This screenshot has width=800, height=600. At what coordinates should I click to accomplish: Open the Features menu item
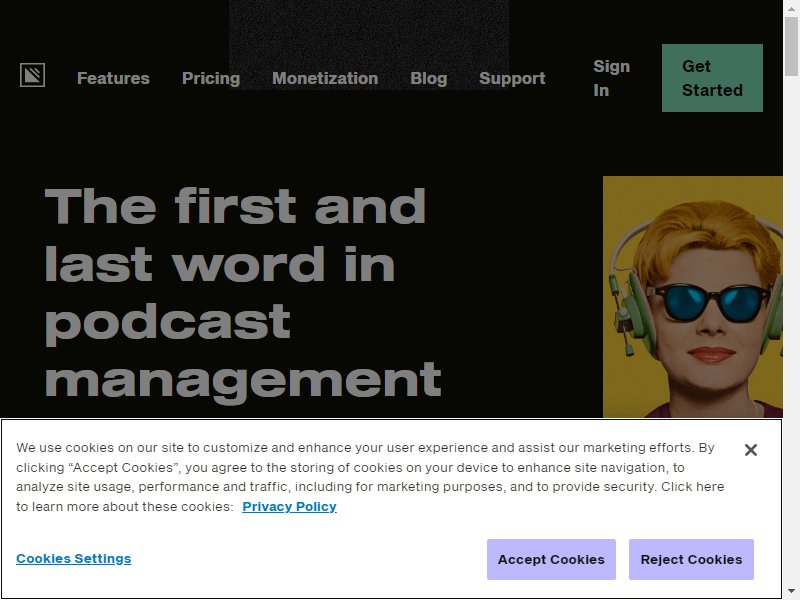(x=113, y=78)
